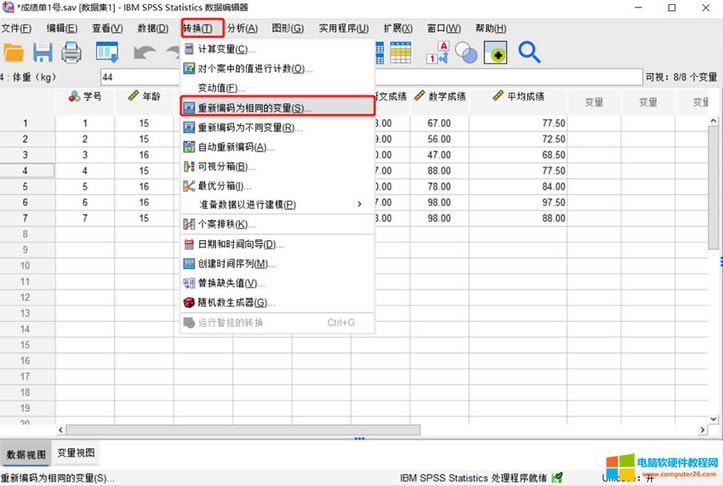Choose 变动值(F) menu entry
Image resolution: width=723 pixels, height=486 pixels.
click(x=277, y=88)
